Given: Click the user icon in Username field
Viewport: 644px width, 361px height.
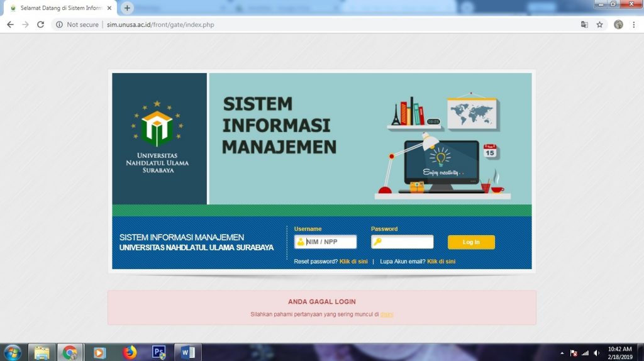Looking at the screenshot, I should 300,242.
